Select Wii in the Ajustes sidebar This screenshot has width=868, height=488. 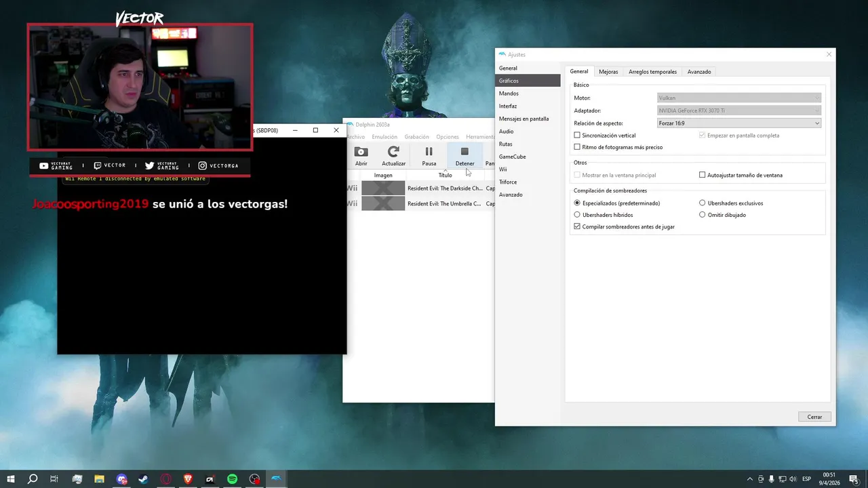(528, 169)
